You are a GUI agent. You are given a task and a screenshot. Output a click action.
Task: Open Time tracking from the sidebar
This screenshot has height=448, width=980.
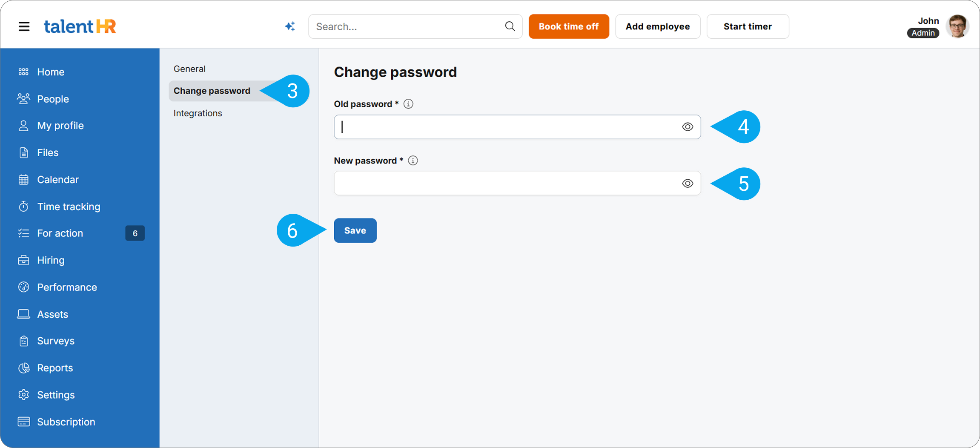(24, 206)
